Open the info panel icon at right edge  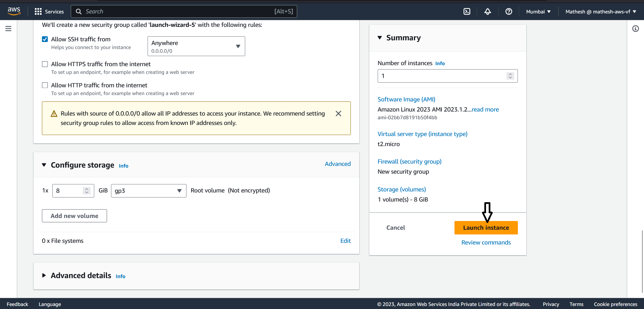(635, 29)
